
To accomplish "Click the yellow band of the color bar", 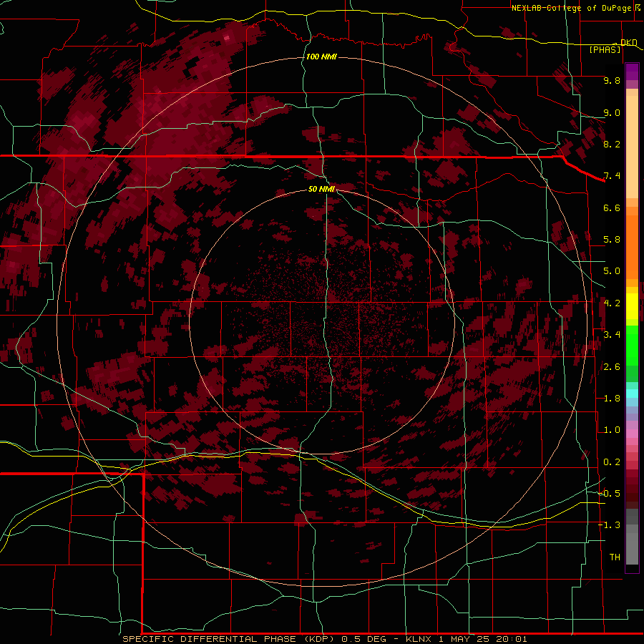I will point(632,306).
